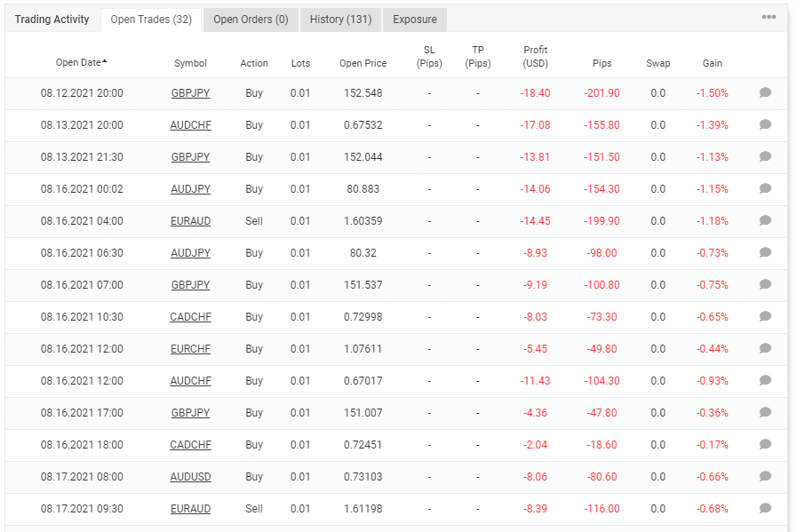Open the comment icon on the EURCHF row
The height and width of the screenshot is (532, 797).
click(x=766, y=349)
